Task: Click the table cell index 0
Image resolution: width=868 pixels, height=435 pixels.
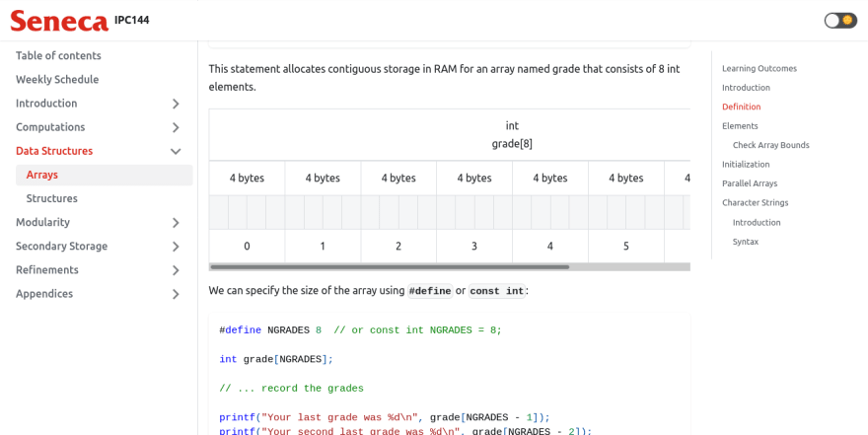Action: point(247,247)
